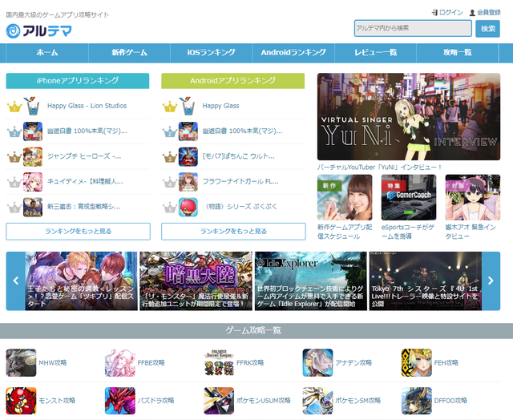Click the パズドラ攻略 text link

(156, 401)
